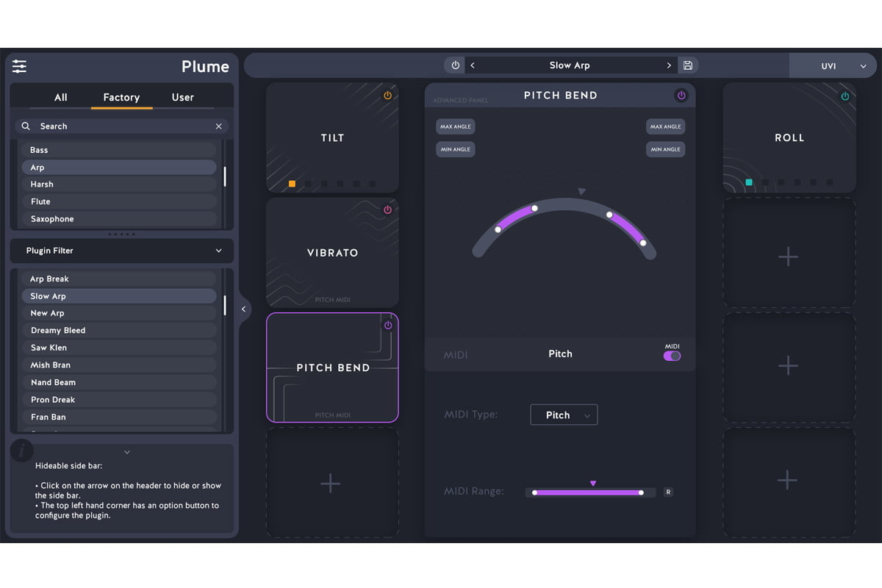Image resolution: width=882 pixels, height=588 pixels.
Task: Click the Slow Arp preset name in header
Action: pos(570,65)
